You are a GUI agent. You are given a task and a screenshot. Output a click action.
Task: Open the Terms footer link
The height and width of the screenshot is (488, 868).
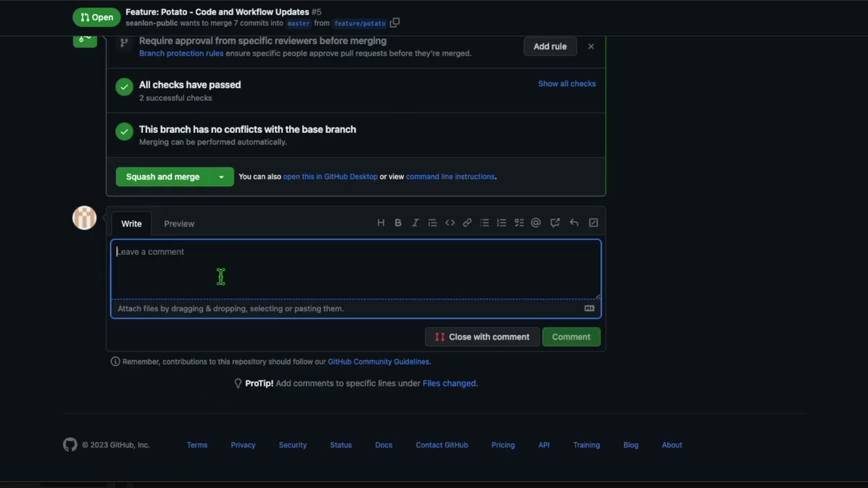click(197, 445)
